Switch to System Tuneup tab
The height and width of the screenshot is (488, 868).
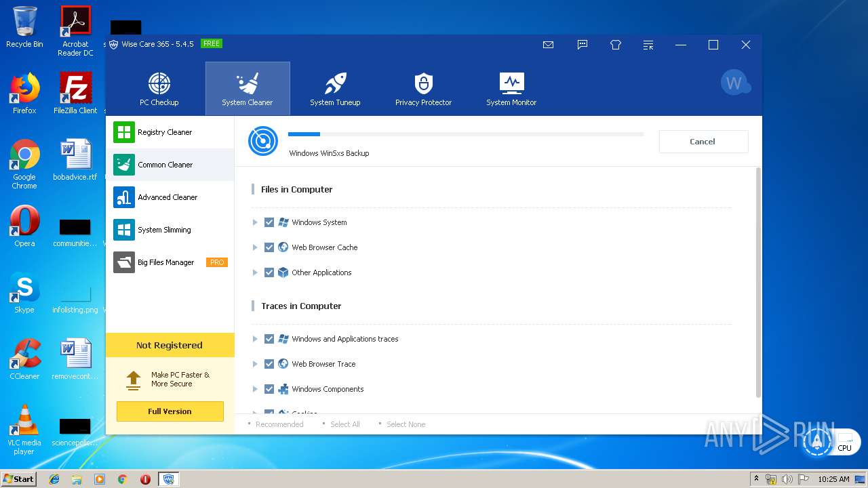pos(335,89)
